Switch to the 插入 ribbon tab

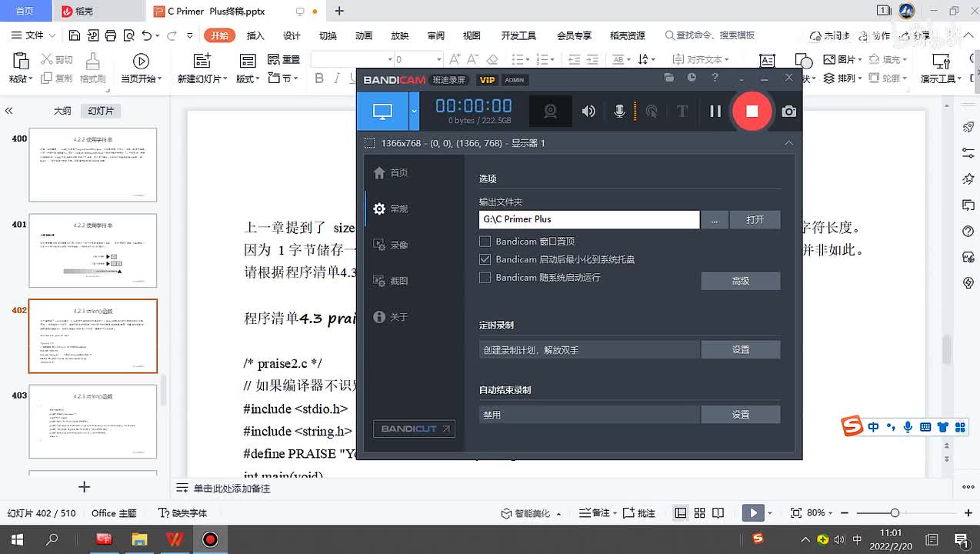point(255,35)
